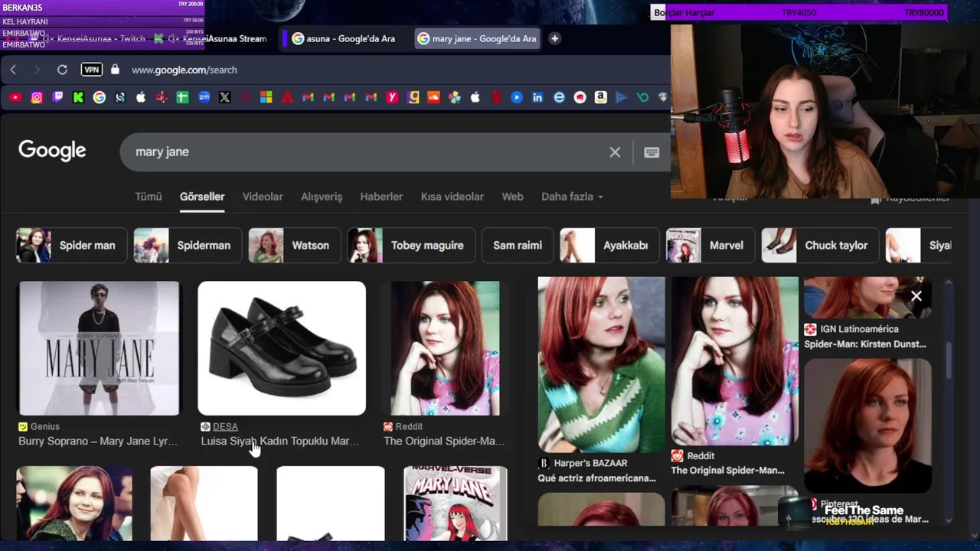Select the Kısa videolar search tab
The image size is (980, 551).
[x=452, y=197]
